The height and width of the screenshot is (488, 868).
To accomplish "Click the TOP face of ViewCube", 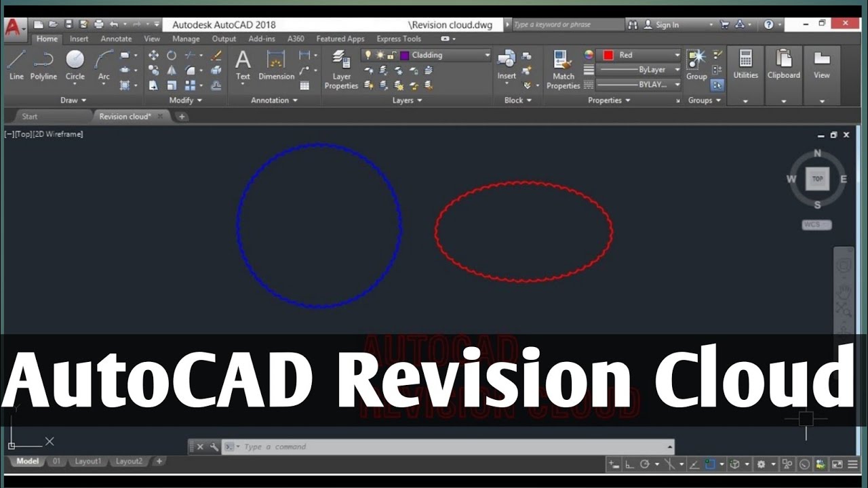I will click(818, 179).
